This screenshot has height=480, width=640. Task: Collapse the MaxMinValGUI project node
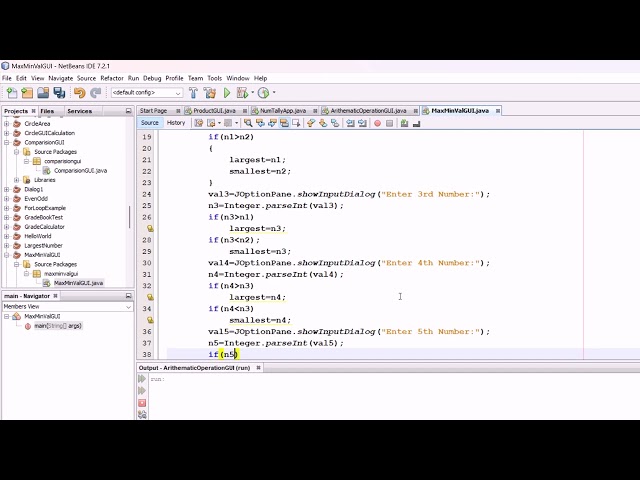[7, 255]
